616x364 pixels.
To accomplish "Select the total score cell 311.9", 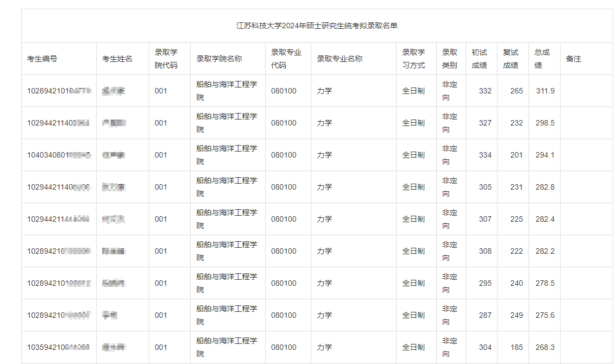I will point(545,91).
